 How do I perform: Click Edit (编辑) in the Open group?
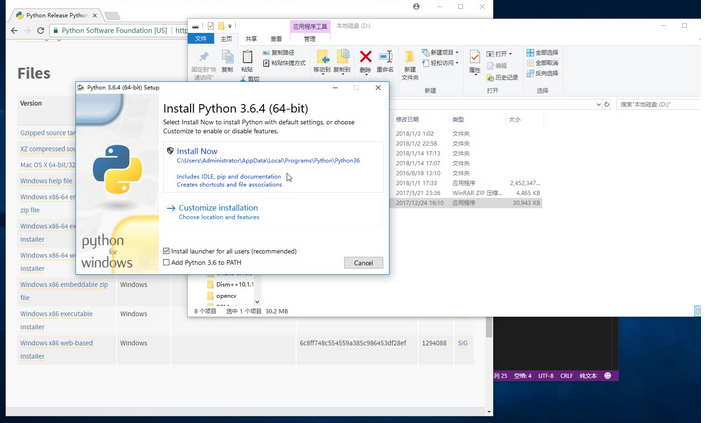[496, 66]
